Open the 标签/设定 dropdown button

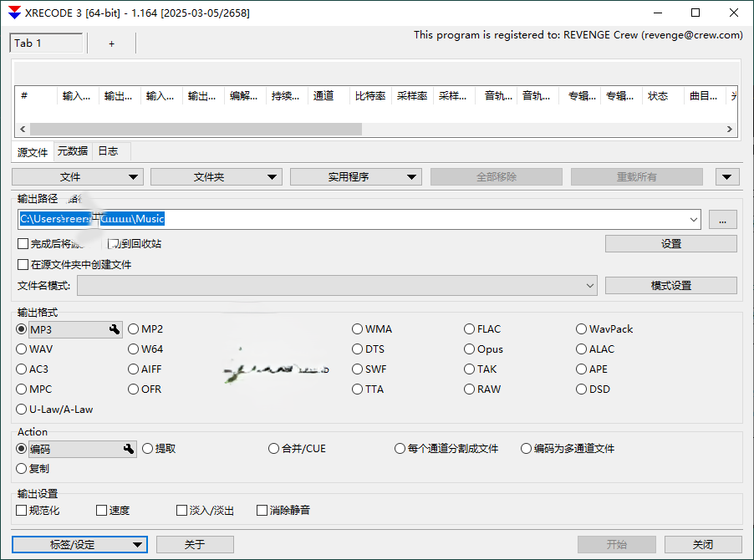[79, 545]
